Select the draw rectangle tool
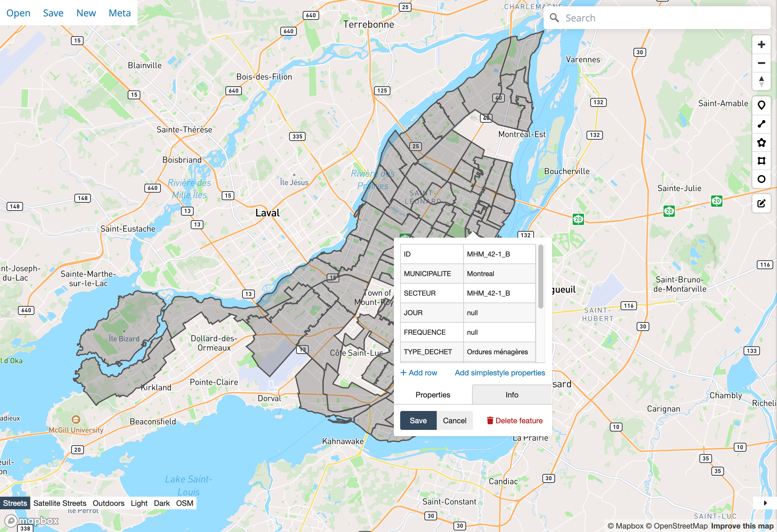 [761, 161]
